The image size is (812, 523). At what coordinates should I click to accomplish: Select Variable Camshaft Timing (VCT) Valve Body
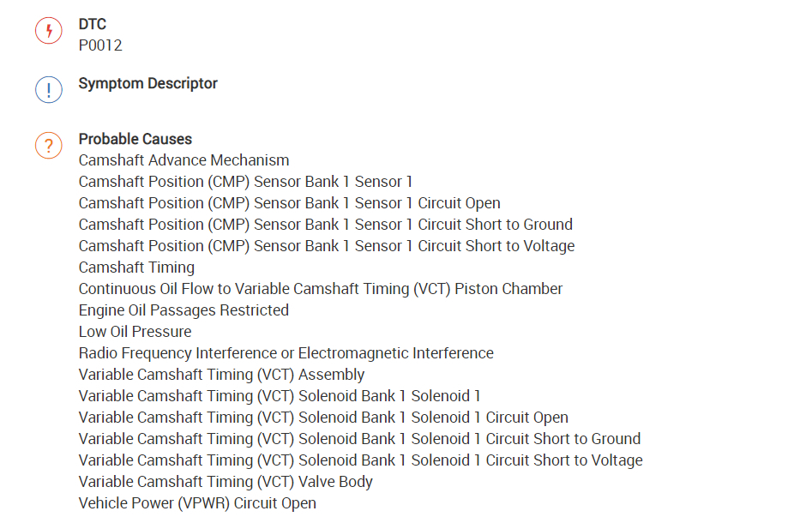(x=226, y=482)
